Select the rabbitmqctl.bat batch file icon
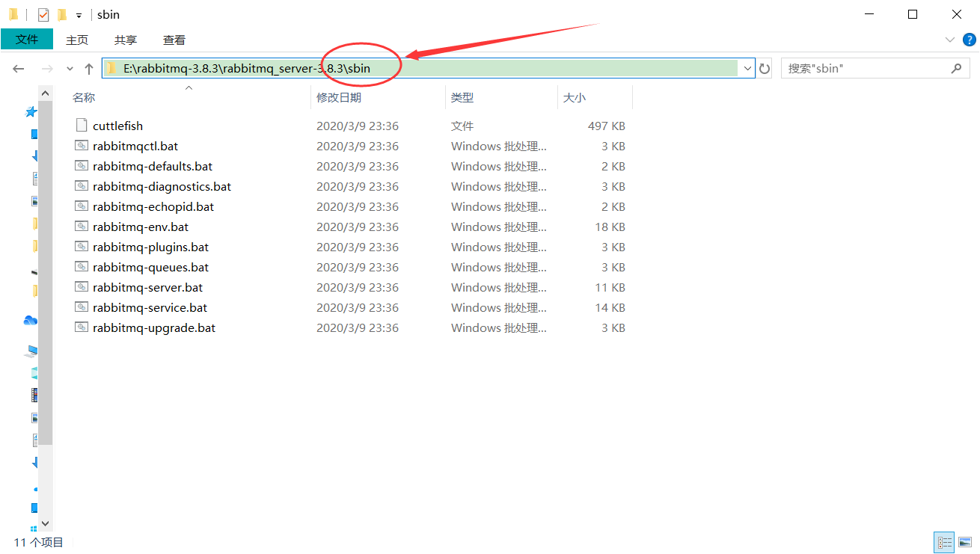Image resolution: width=980 pixels, height=554 pixels. [x=82, y=146]
